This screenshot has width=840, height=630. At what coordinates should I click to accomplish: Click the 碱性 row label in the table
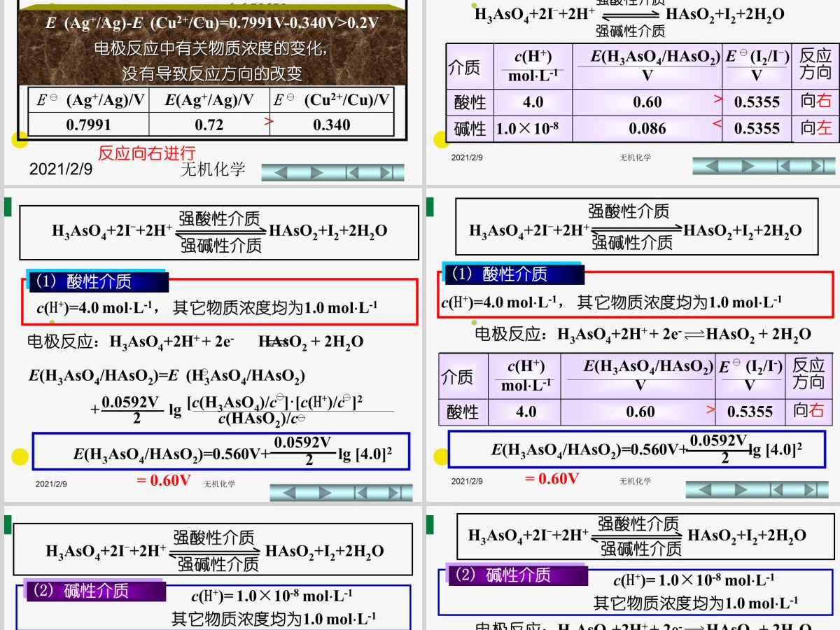point(470,128)
